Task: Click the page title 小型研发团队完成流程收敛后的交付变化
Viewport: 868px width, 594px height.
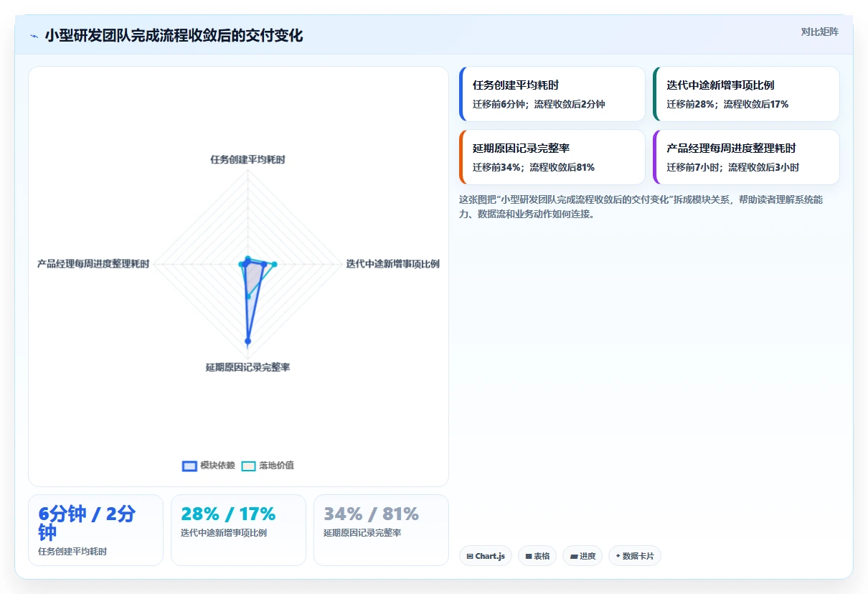Action: (x=174, y=36)
